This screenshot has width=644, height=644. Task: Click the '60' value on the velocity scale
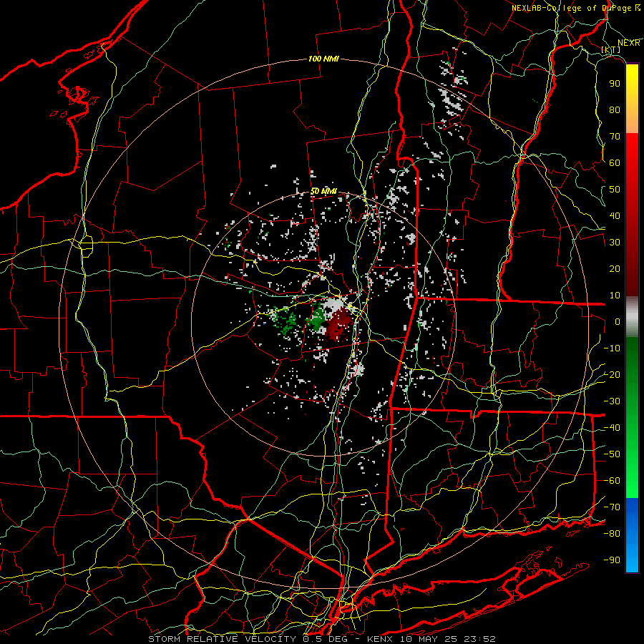[x=615, y=163]
